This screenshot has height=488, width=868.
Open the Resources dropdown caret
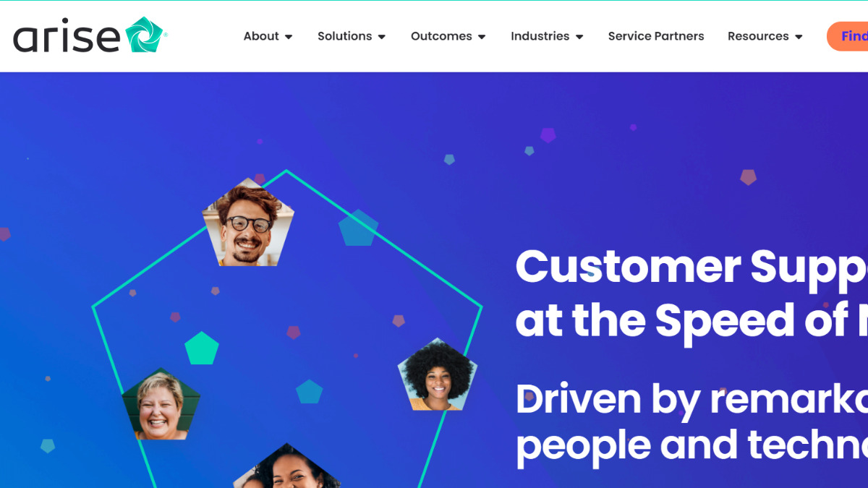tap(799, 37)
